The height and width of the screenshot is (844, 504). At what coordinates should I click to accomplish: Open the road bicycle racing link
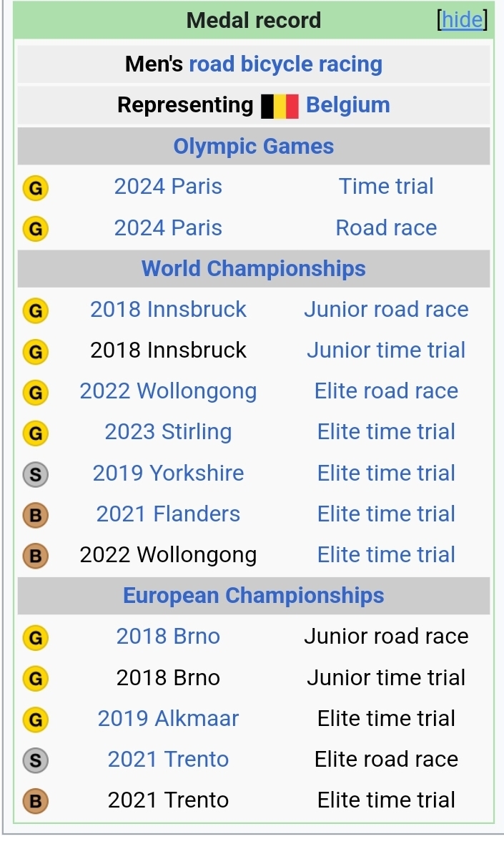[285, 64]
